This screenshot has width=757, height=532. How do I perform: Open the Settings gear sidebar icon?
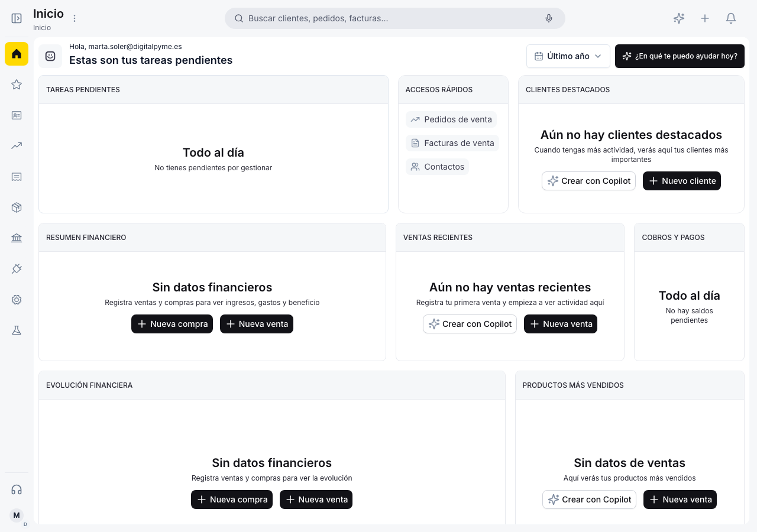[x=17, y=300]
